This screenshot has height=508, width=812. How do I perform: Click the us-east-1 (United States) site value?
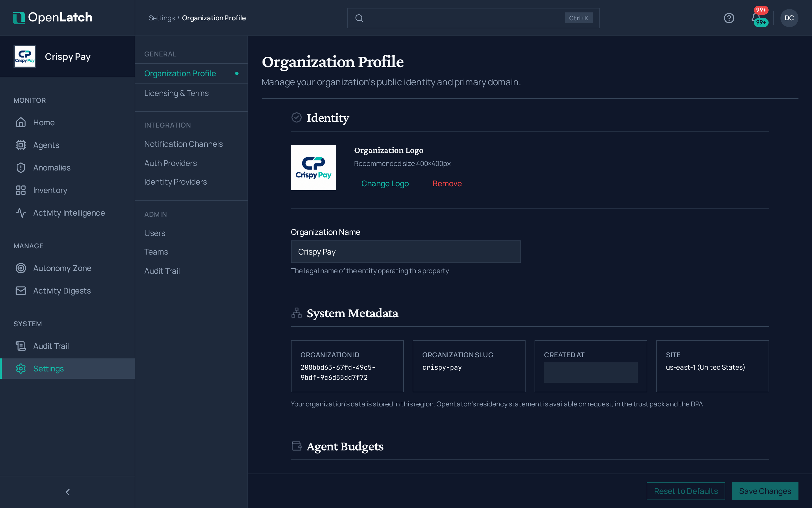705,367
